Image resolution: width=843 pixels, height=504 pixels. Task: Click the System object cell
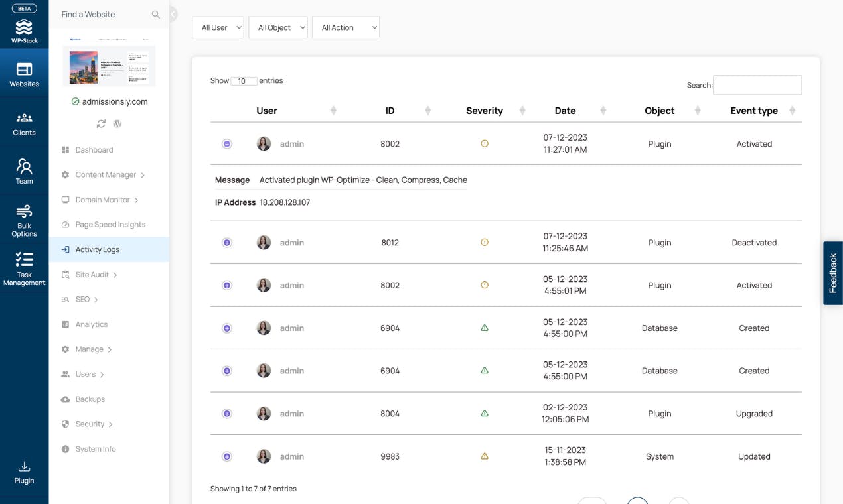point(659,456)
